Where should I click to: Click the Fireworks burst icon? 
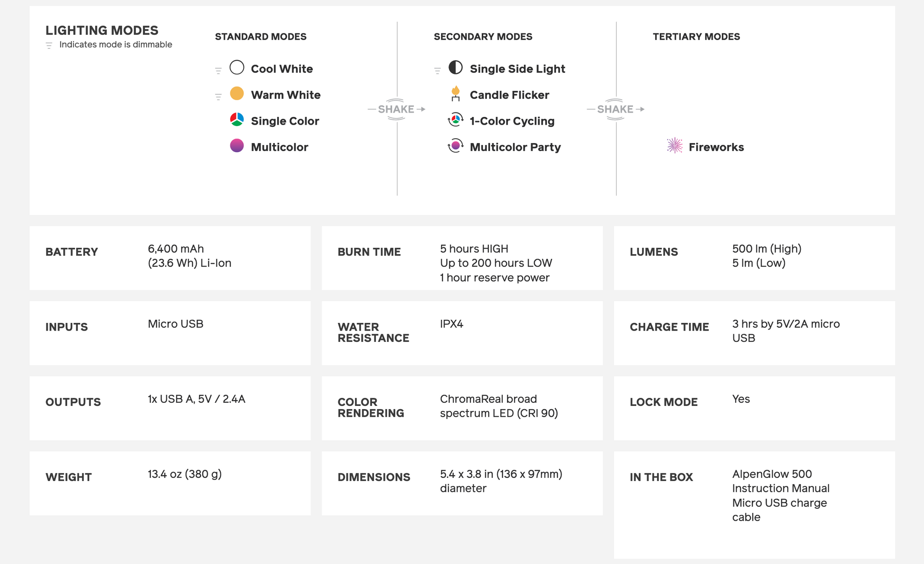(675, 145)
